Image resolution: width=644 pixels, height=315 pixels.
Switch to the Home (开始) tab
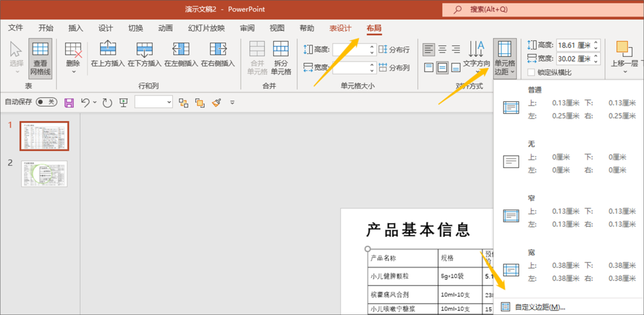(x=45, y=28)
